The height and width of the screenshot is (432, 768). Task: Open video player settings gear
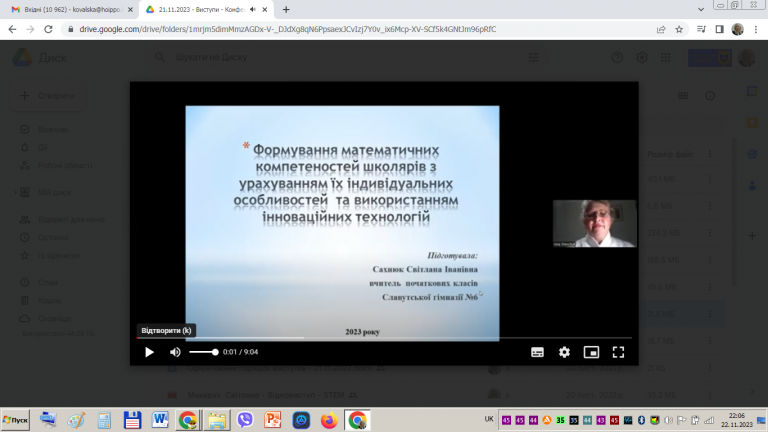click(x=564, y=352)
